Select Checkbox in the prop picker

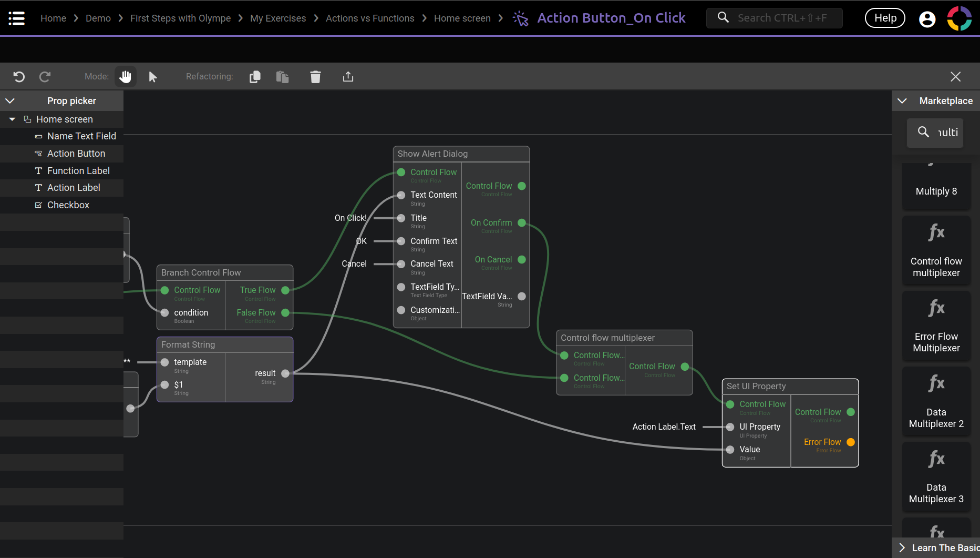pos(68,205)
